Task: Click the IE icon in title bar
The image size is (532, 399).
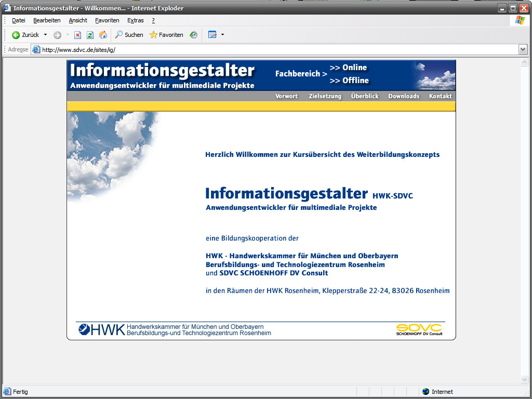Action: 7,8
